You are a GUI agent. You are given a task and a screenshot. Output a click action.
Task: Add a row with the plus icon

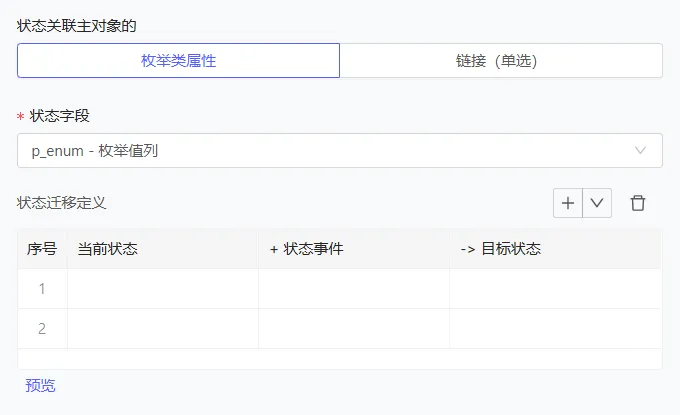pos(568,203)
